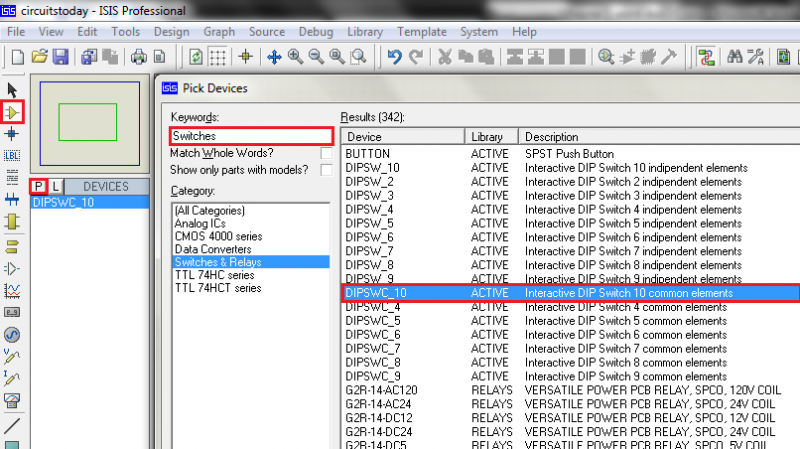Select the Component mode tool
The image size is (800, 449).
click(13, 112)
